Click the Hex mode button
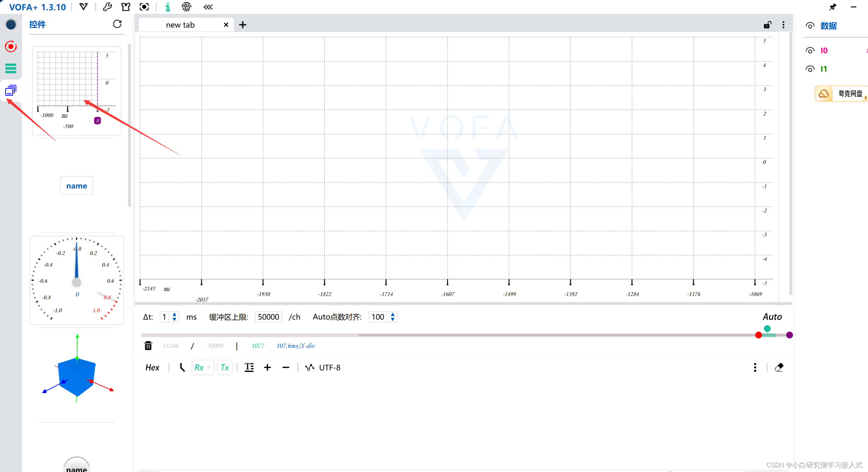Image resolution: width=868 pixels, height=472 pixels. (152, 367)
